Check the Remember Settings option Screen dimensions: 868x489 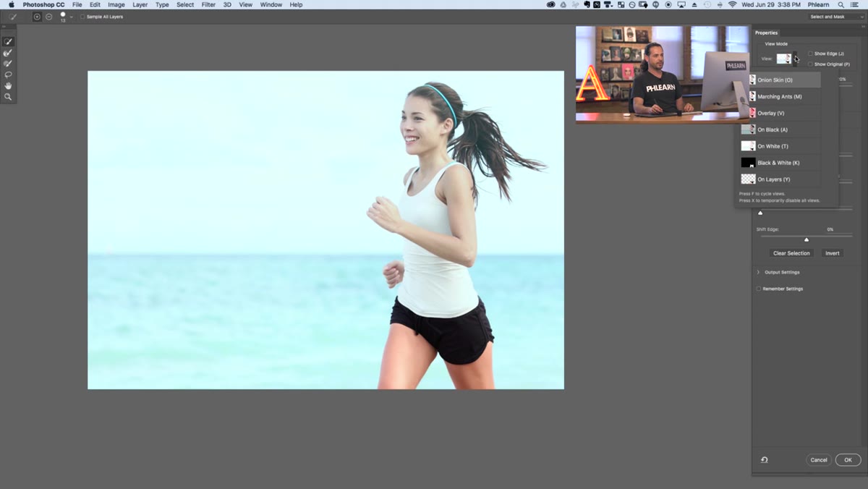(x=759, y=289)
